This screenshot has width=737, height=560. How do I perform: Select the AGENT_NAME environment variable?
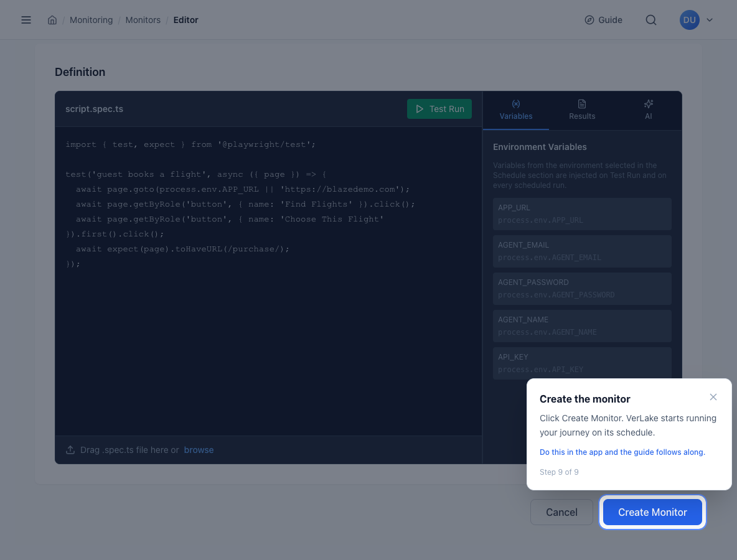(582, 326)
